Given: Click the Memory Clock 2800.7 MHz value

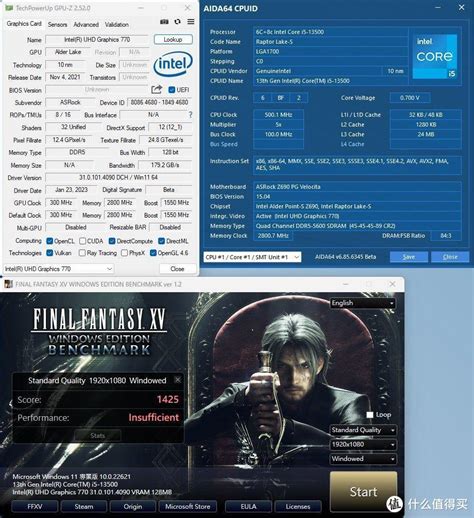Looking at the screenshot, I should [x=273, y=236].
